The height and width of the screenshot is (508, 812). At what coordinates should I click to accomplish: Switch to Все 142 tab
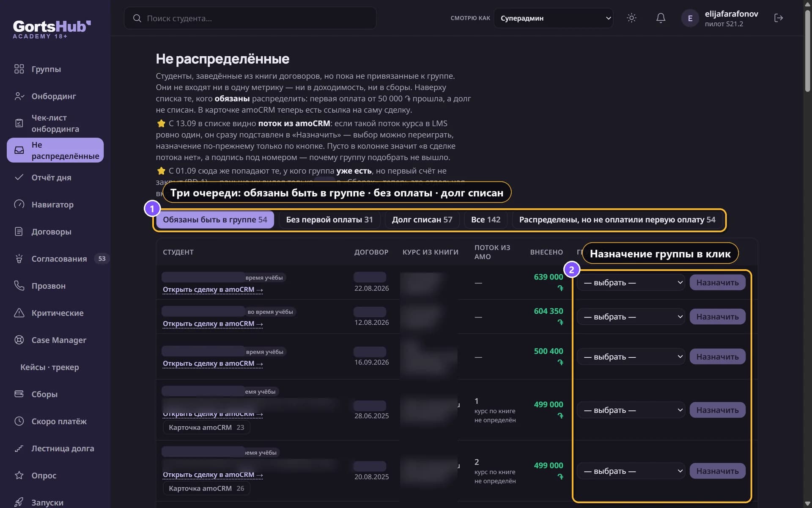[486, 220]
